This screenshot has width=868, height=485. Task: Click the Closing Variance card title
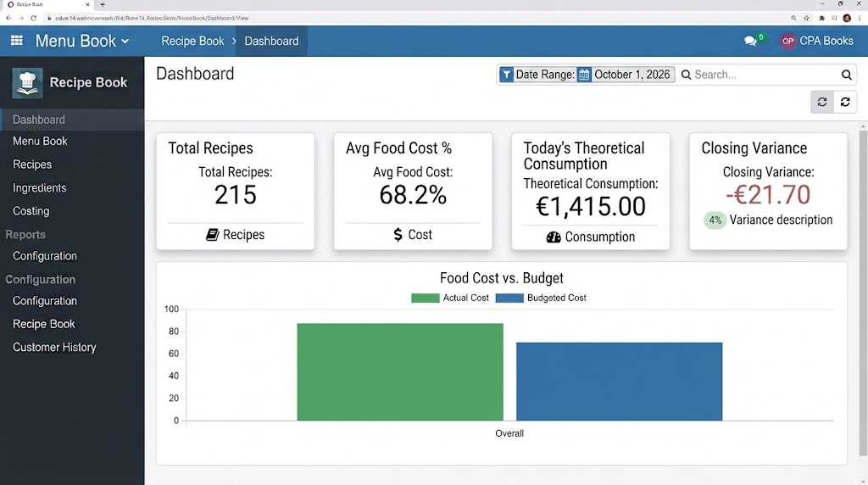pos(754,148)
